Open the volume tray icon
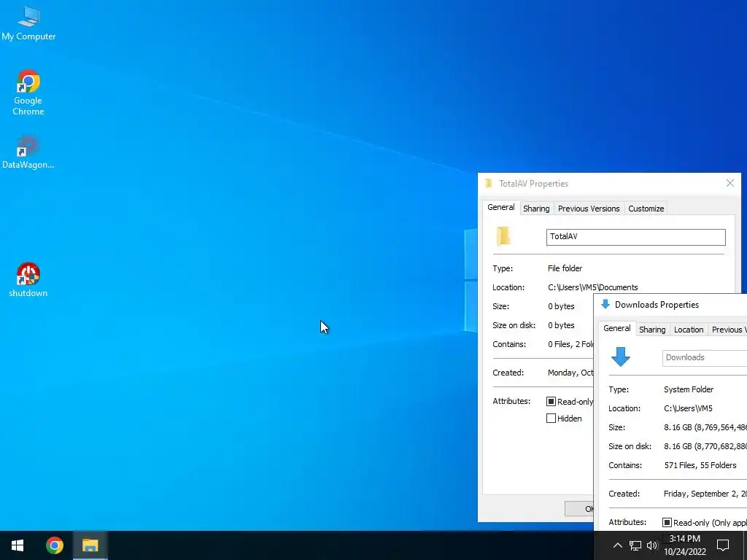The image size is (747, 560). 652,545
